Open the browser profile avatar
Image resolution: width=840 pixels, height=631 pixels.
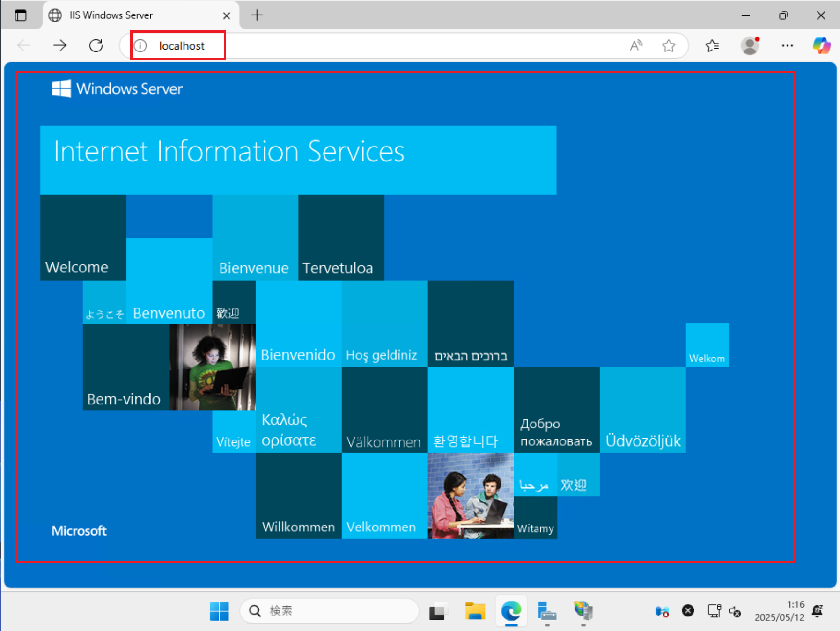[x=750, y=45]
